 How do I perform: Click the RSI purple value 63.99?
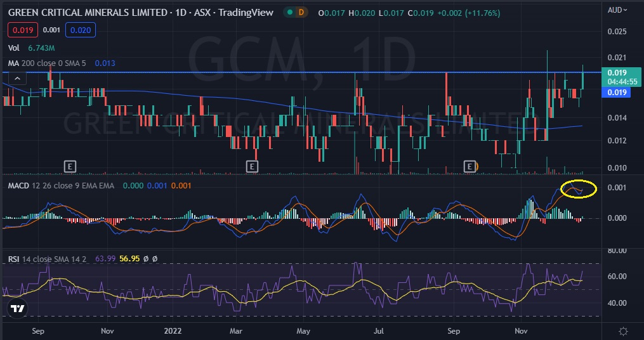pos(105,259)
